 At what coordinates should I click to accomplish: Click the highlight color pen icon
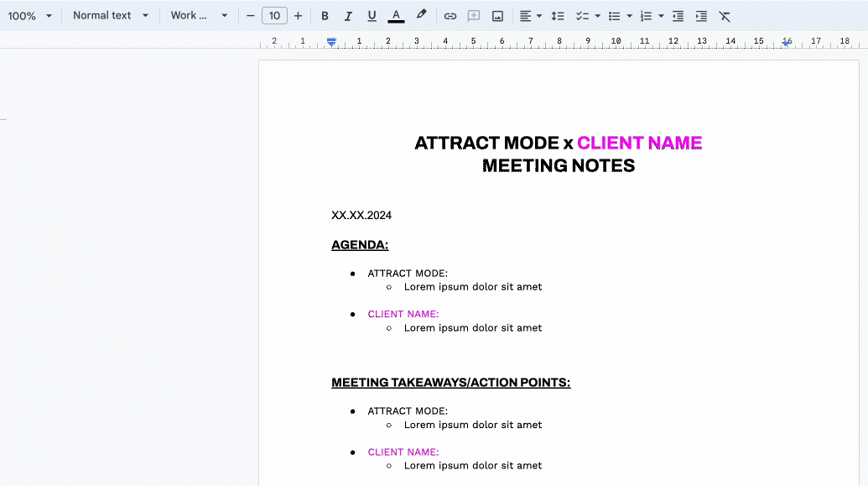pos(421,16)
